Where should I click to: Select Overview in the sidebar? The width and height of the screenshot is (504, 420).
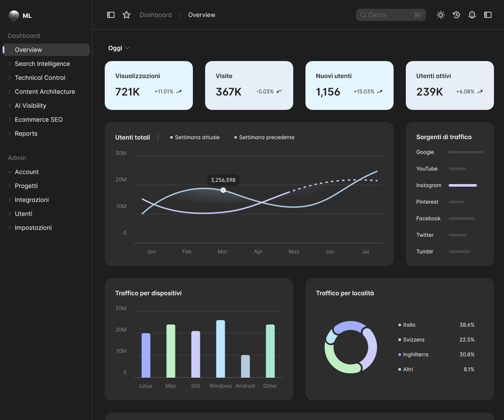pos(46,50)
